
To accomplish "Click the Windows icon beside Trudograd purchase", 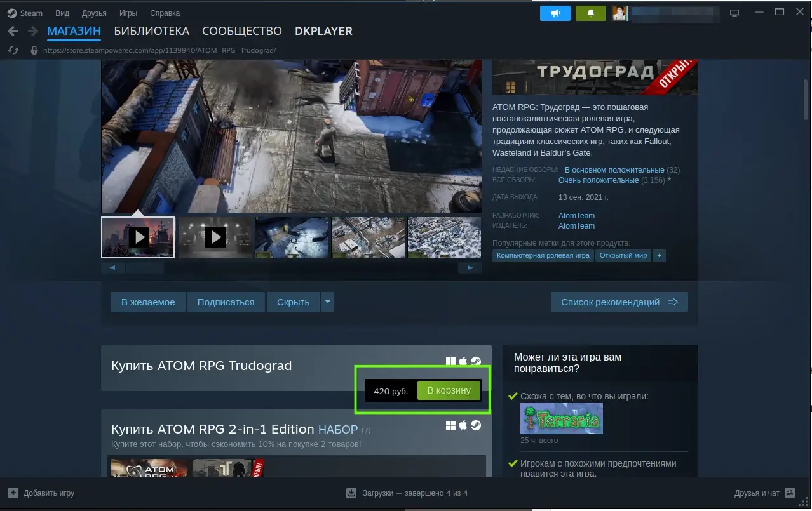I will coord(450,361).
